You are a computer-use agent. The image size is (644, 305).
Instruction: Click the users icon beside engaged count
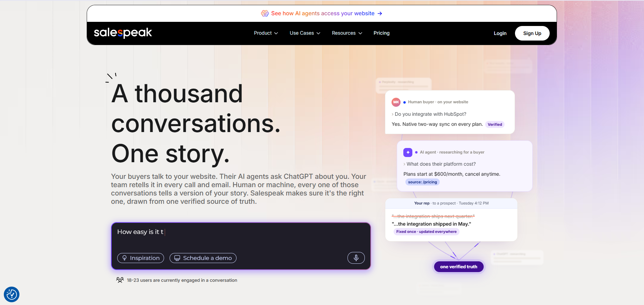click(x=120, y=280)
